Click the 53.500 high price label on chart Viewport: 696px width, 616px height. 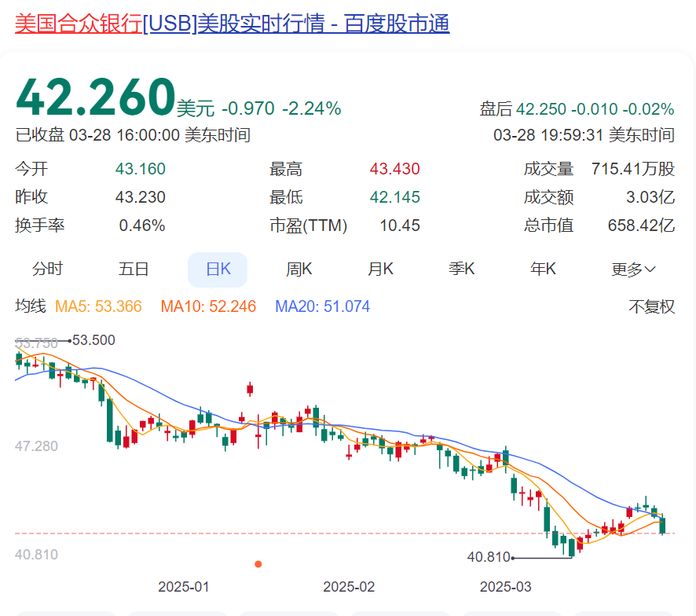93,340
